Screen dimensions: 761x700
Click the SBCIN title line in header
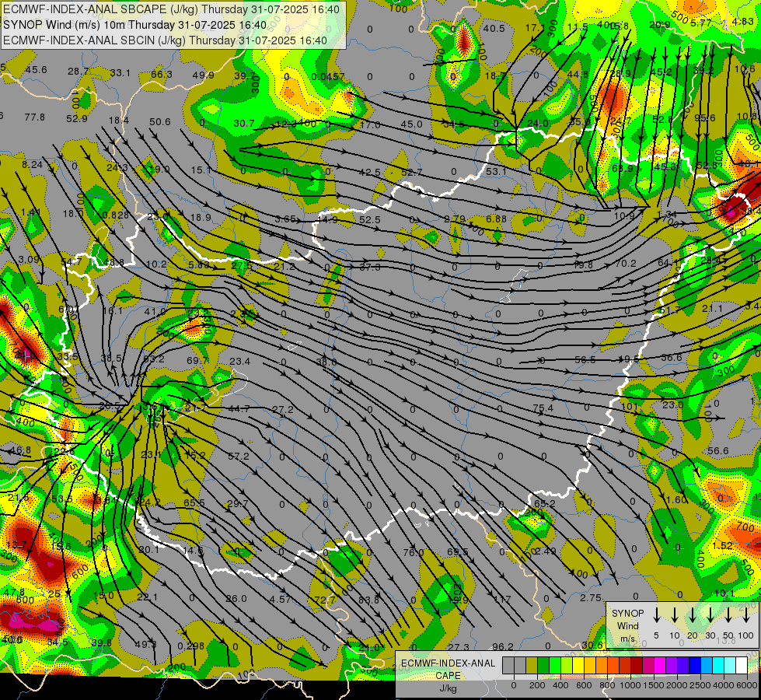pyautogui.click(x=165, y=40)
